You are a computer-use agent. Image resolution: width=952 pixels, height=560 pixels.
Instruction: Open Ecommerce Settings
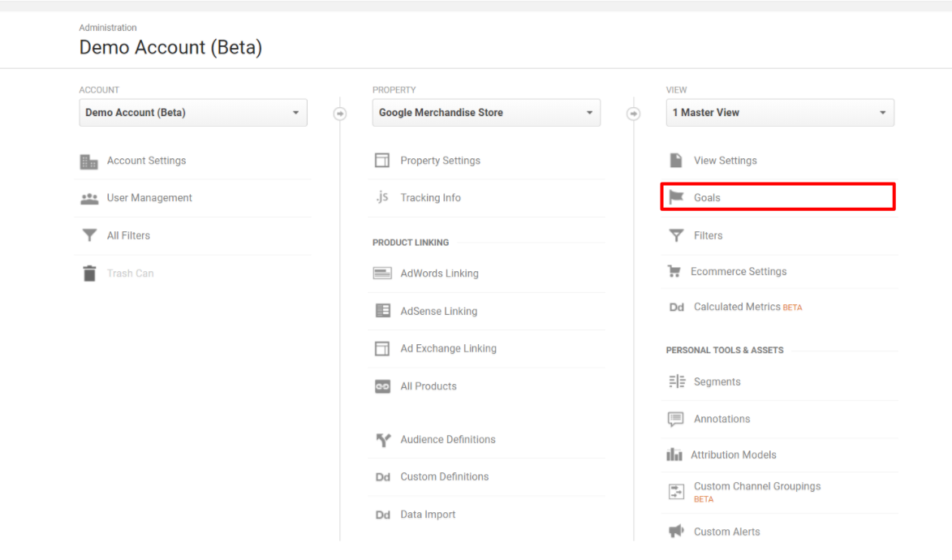pyautogui.click(x=739, y=271)
